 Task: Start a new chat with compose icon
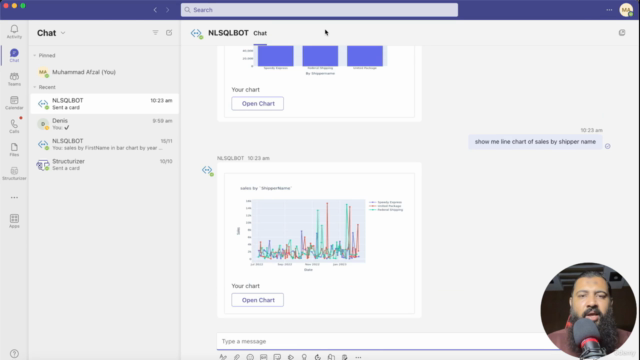(x=169, y=33)
